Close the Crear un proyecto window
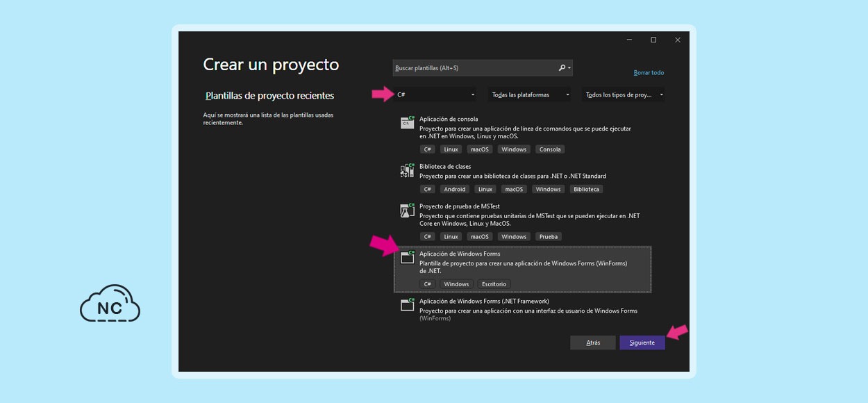The height and width of the screenshot is (403, 868). pyautogui.click(x=678, y=40)
